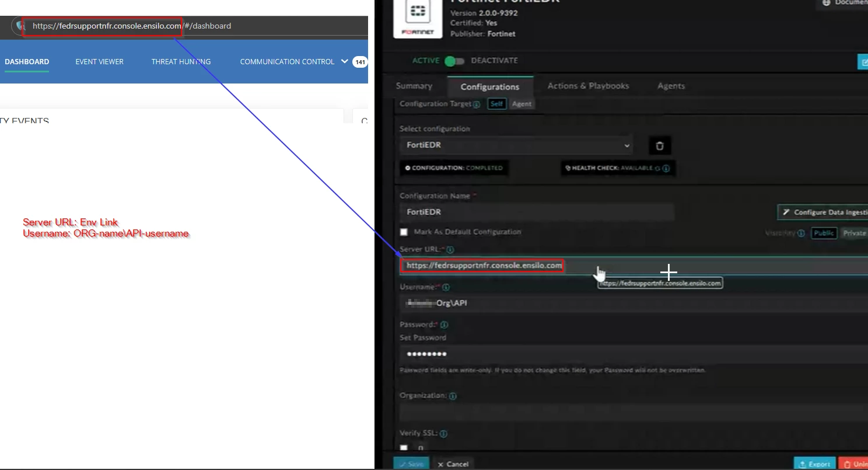This screenshot has width=868, height=470.
Task: Expand the Communication Control dropdown chevron
Action: pos(344,61)
